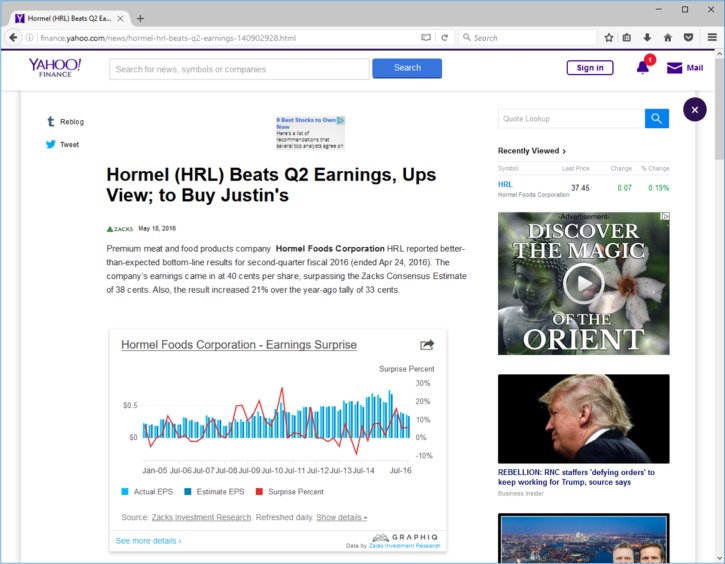
Task: Click the address bar URL field
Action: pos(227,38)
